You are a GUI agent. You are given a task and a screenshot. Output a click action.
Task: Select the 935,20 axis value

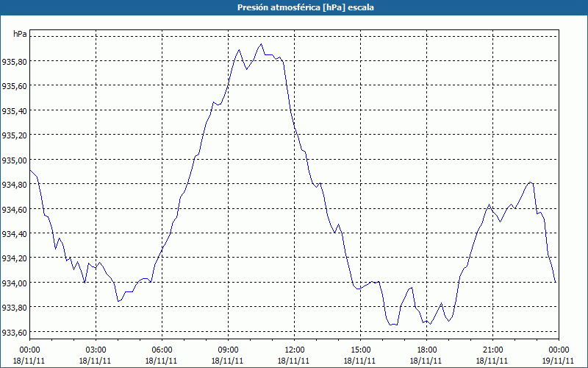tap(14, 135)
